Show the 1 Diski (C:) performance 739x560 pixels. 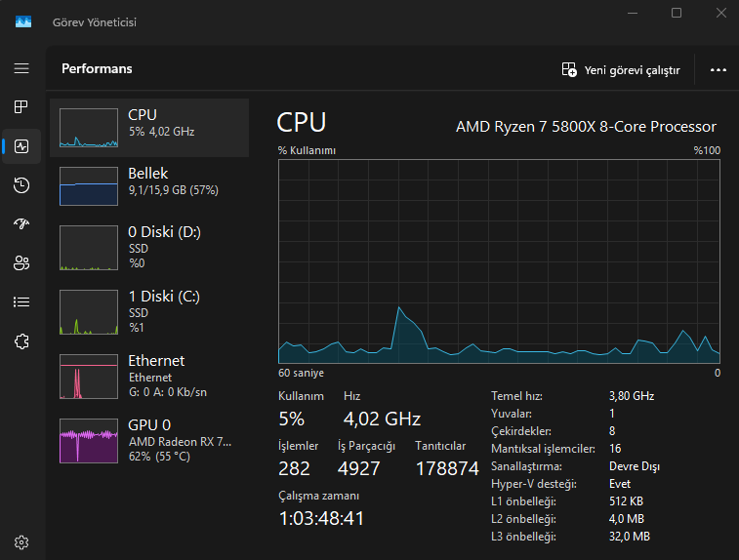(x=149, y=311)
